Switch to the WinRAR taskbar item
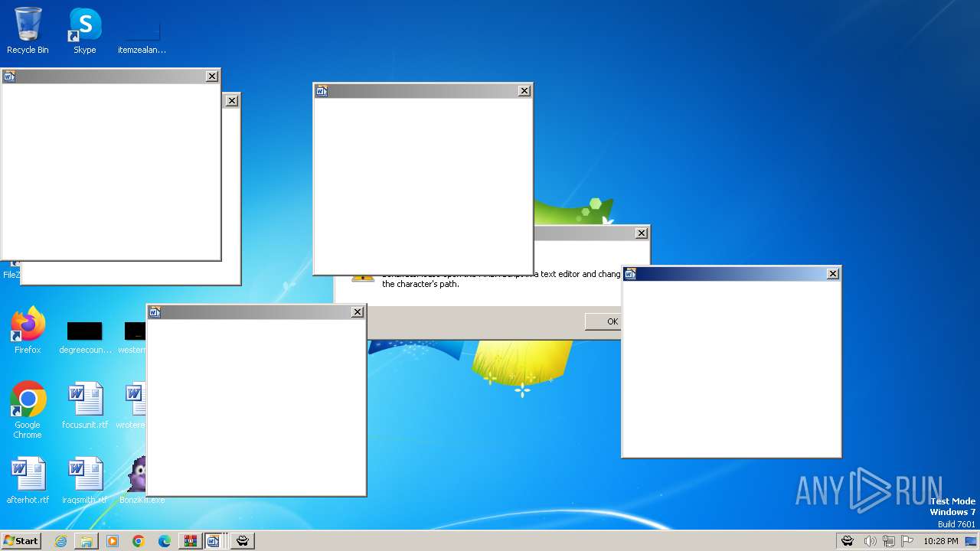 [x=190, y=541]
